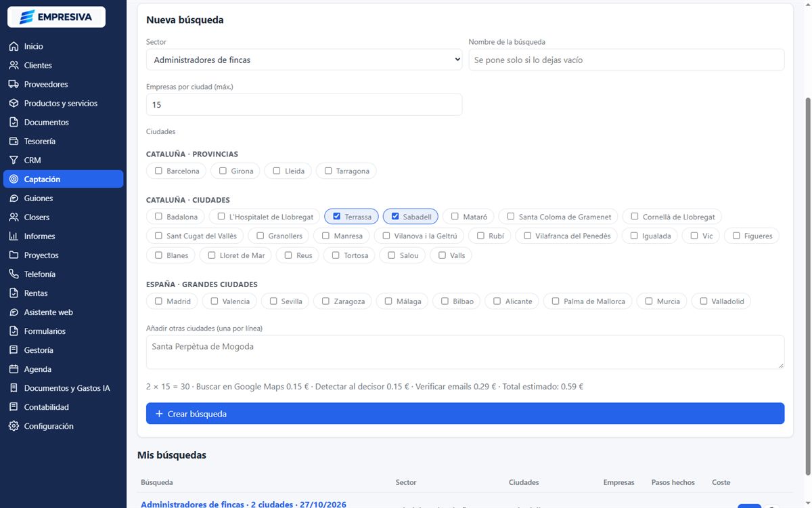The width and height of the screenshot is (812, 508).
Task: Click the Proyectos folder icon
Action: tap(14, 255)
